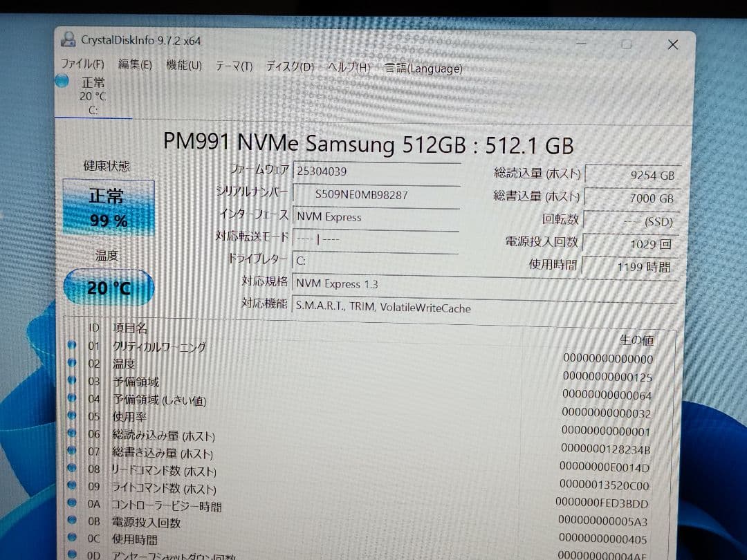Select the status dot for 予備領域

point(73,382)
